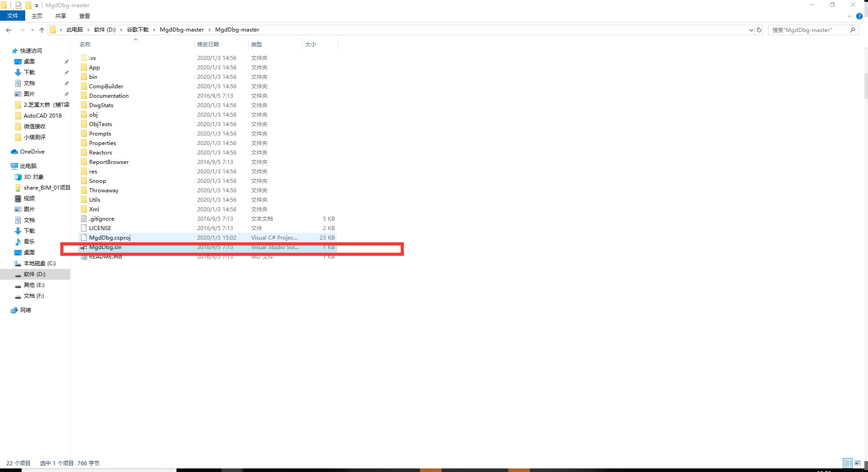The height and width of the screenshot is (472, 868).
Task: Go back with the back arrow
Action: click(x=9, y=30)
